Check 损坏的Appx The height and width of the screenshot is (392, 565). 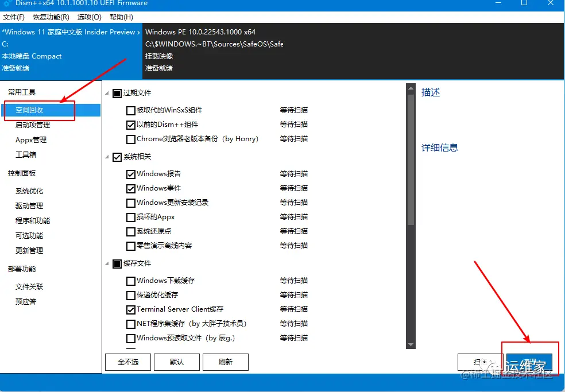pos(131,218)
